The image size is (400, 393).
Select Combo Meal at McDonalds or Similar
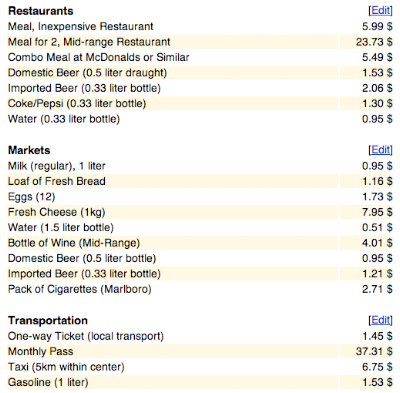(x=200, y=57)
